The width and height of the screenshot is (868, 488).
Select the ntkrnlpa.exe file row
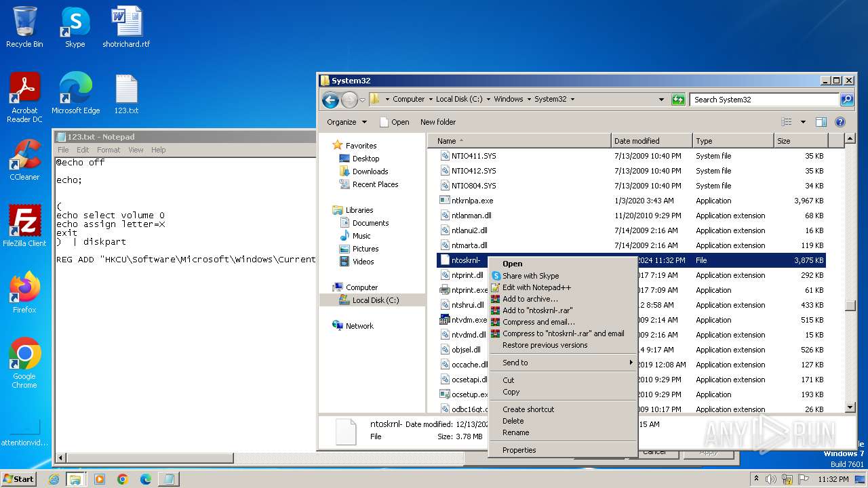631,201
